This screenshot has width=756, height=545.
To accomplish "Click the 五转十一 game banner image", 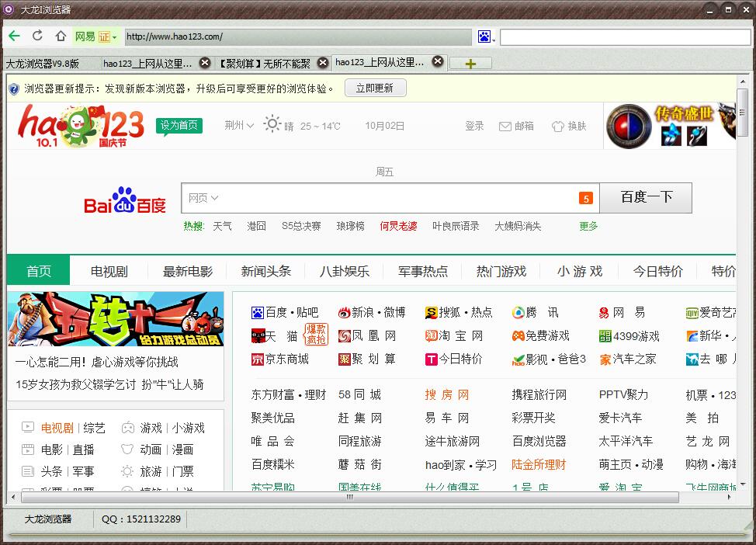I will [x=116, y=319].
